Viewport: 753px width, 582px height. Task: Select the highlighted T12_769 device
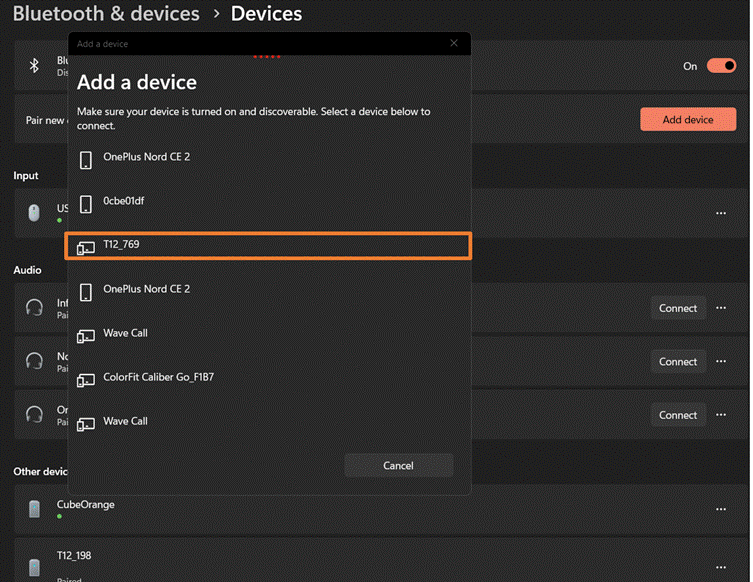click(x=267, y=245)
